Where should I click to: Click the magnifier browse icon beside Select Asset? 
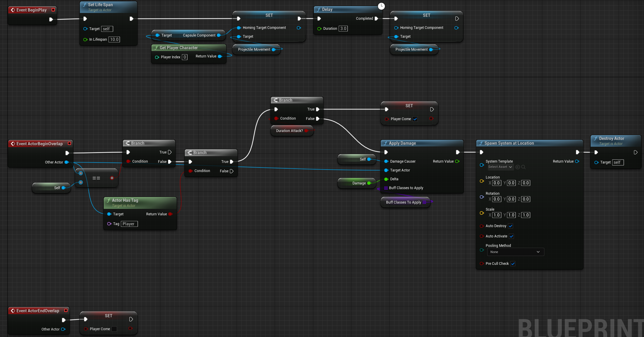pyautogui.click(x=523, y=167)
